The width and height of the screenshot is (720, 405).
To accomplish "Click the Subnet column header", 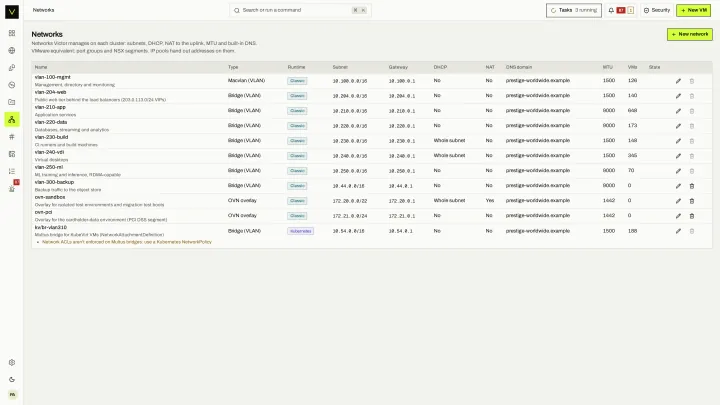I will point(340,67).
